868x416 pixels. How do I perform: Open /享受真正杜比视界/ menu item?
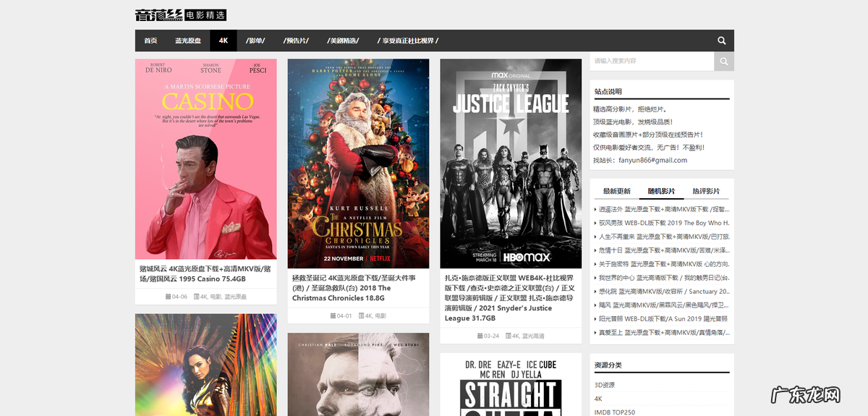pos(408,41)
